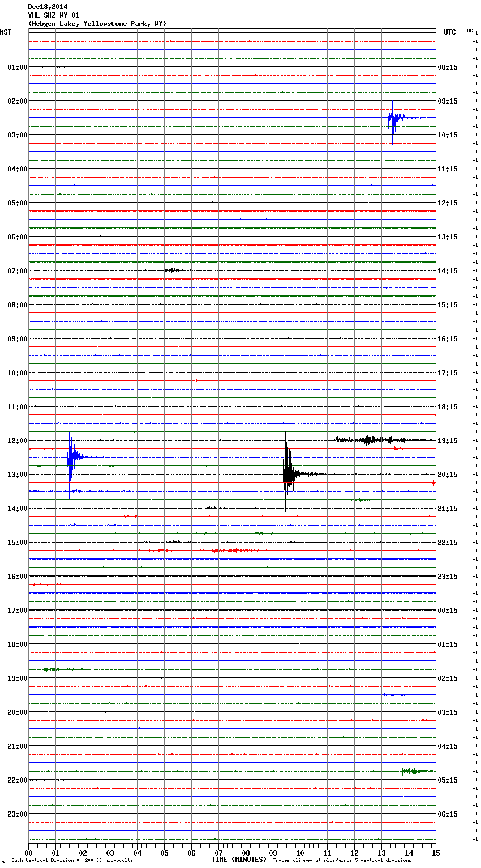The height and width of the screenshot is (868, 481).
Task: Click the small black event on 07:00 trace
Action: [172, 270]
